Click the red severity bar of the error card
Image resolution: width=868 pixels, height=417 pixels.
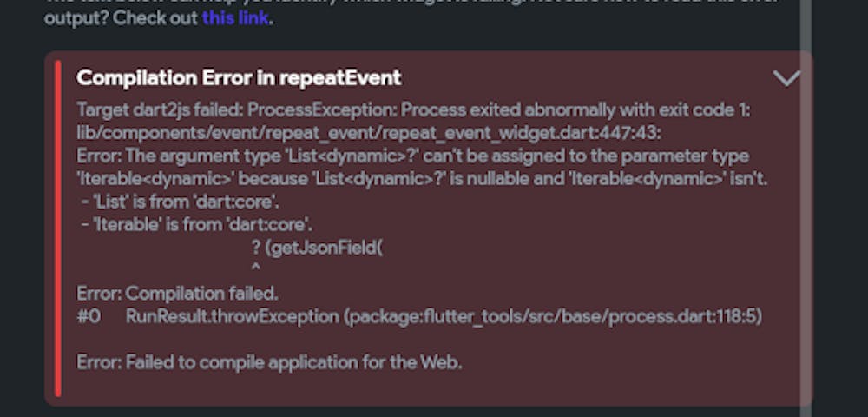click(x=58, y=228)
